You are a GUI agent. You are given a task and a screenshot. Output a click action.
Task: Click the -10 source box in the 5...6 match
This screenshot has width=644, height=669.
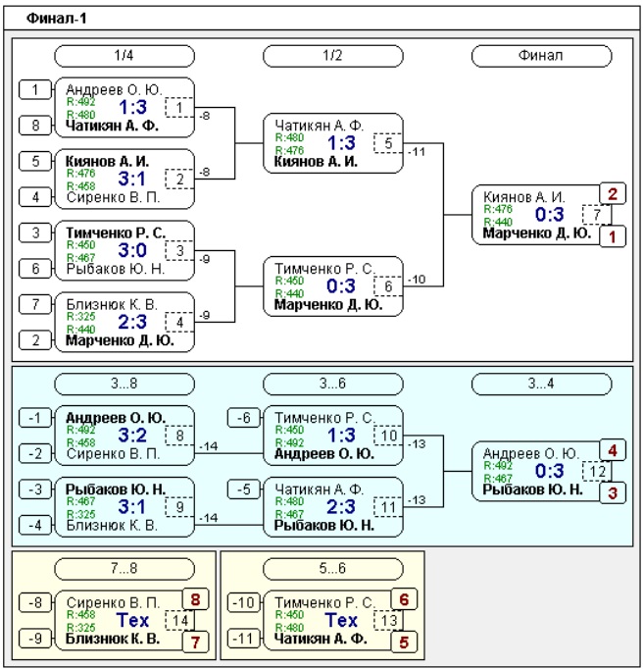click(x=243, y=603)
